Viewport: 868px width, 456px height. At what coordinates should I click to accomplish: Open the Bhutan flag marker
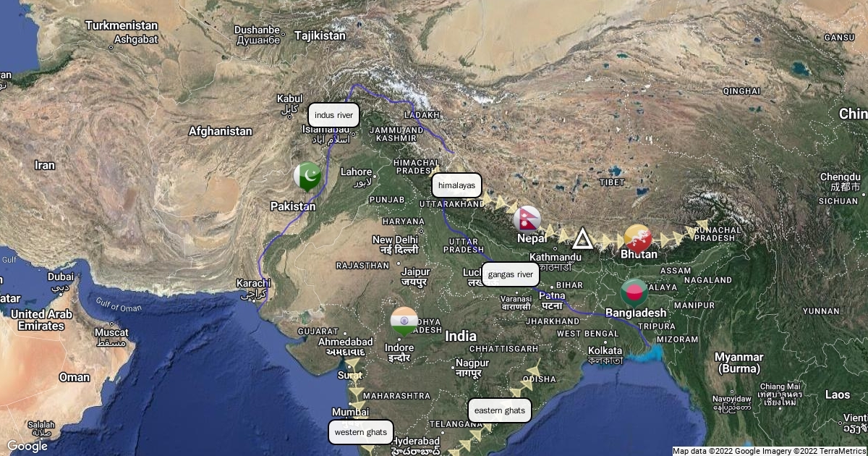pos(638,238)
